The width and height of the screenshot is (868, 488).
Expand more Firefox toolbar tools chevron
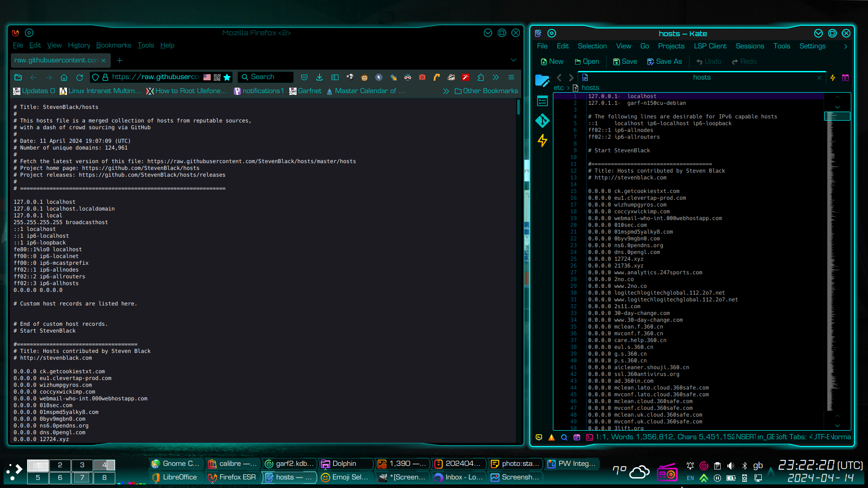click(496, 77)
